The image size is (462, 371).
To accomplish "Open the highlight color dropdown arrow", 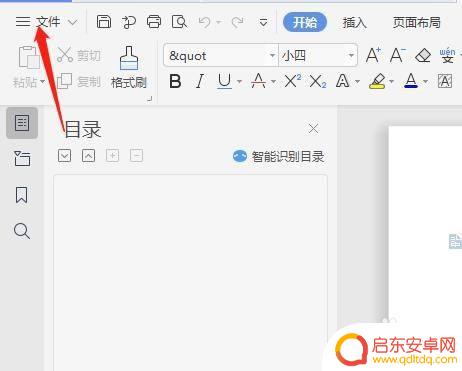I will click(392, 81).
